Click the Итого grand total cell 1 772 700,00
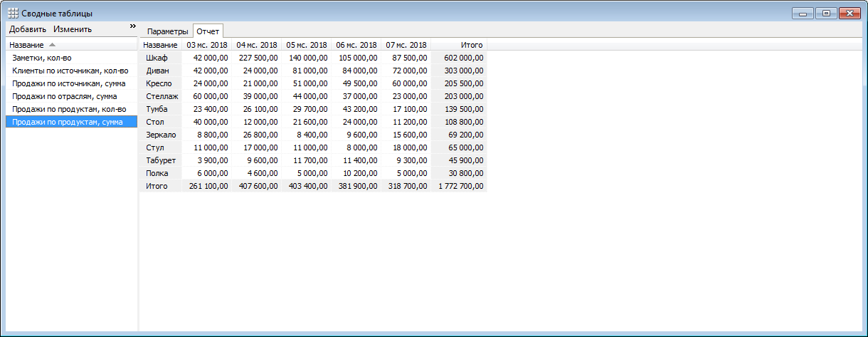 click(458, 186)
